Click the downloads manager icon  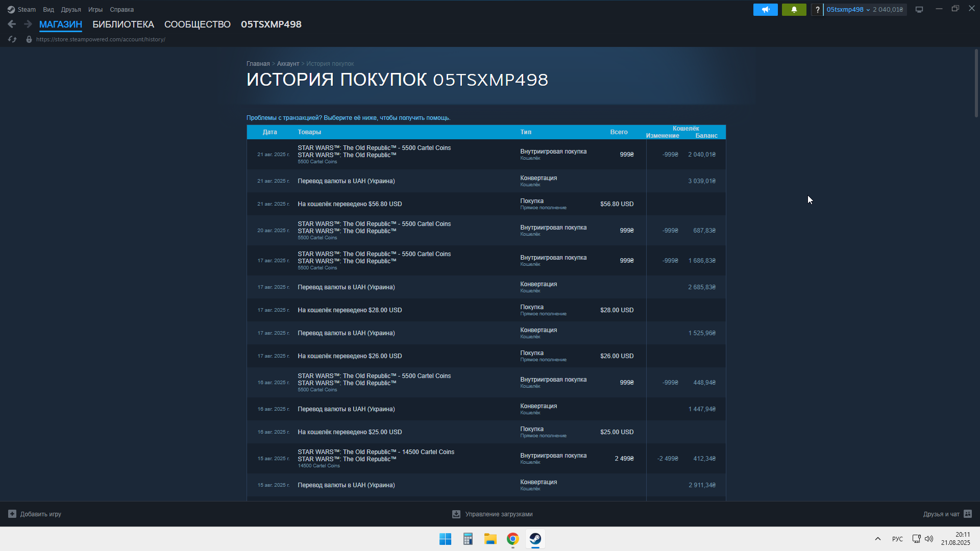click(x=456, y=514)
